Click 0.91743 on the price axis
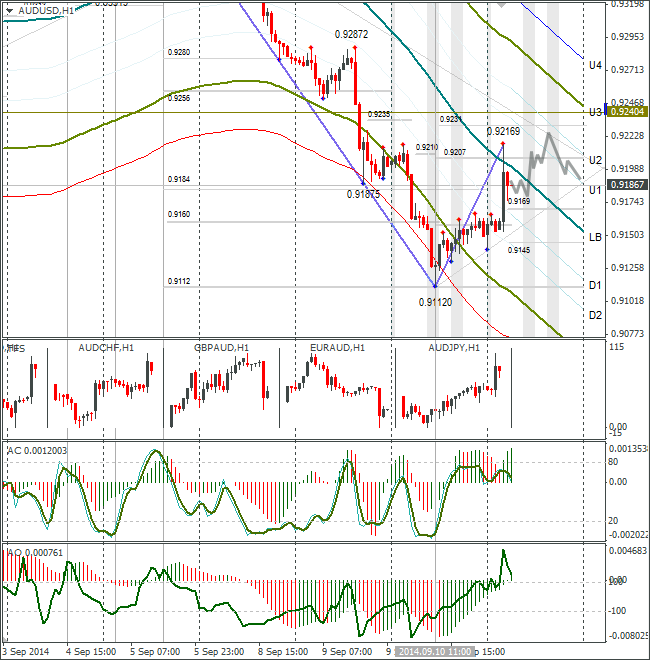Image resolution: width=650 pixels, height=660 pixels. 627,202
